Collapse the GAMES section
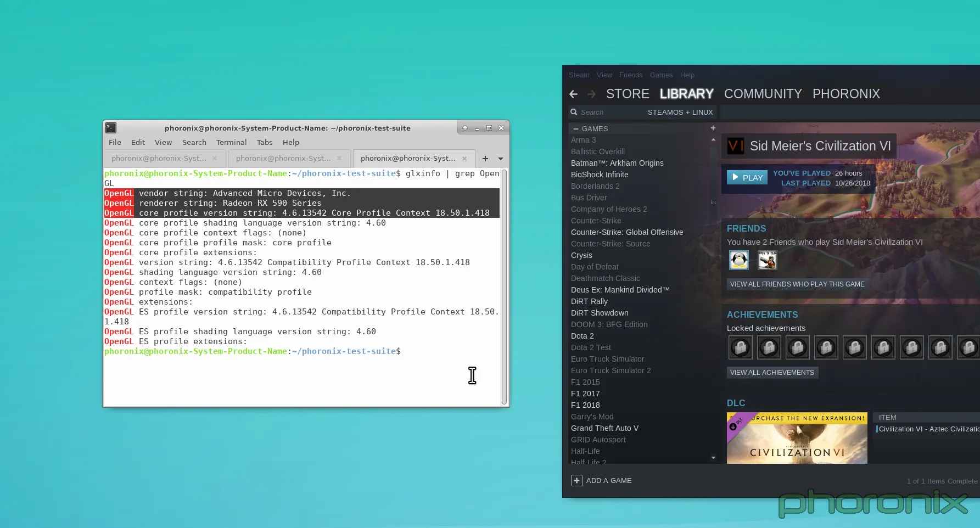This screenshot has height=528, width=980. coord(576,128)
